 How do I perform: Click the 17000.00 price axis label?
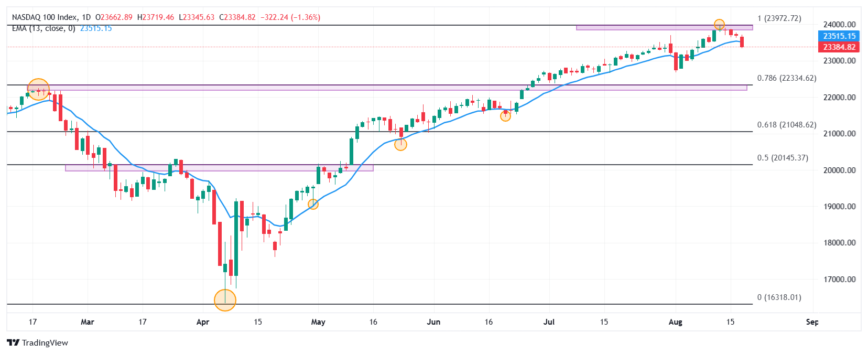coord(839,280)
